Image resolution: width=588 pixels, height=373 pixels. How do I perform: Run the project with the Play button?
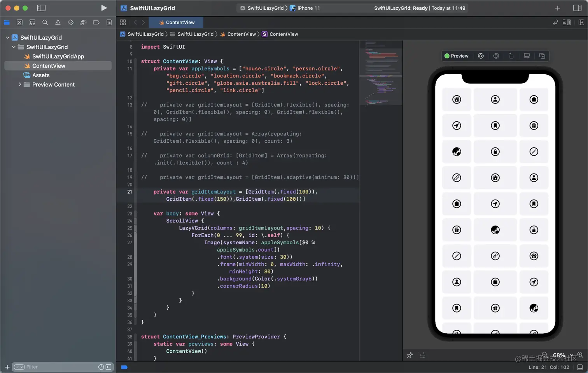pos(104,8)
